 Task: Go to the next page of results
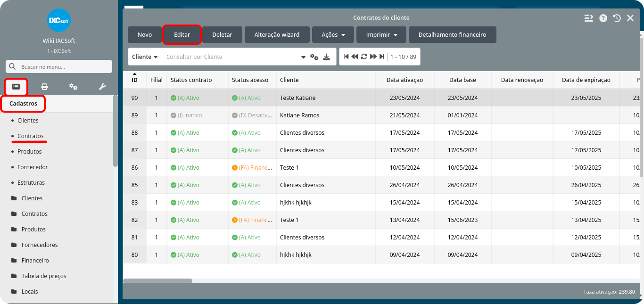pos(373,57)
